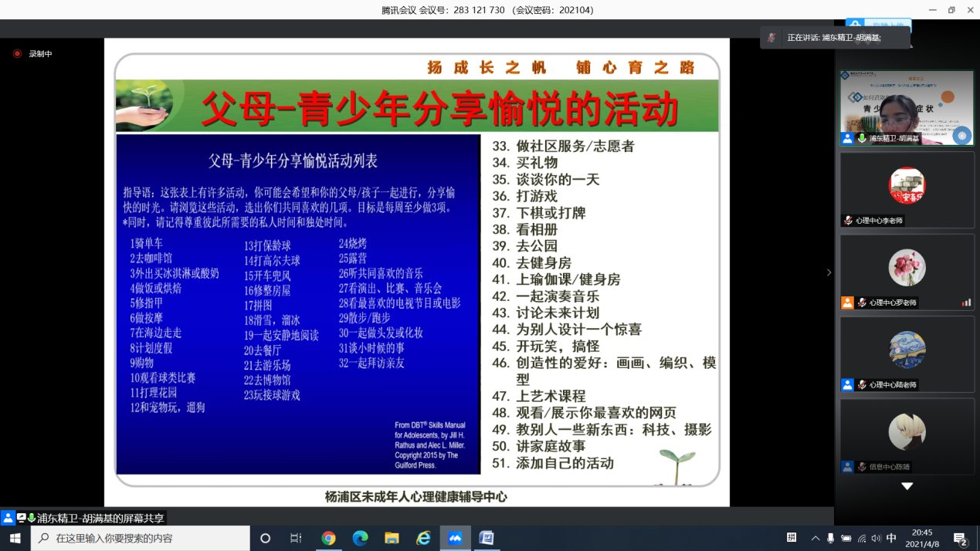Open Tencent Meeting from the taskbar
This screenshot has height=551, width=980.
[455, 538]
